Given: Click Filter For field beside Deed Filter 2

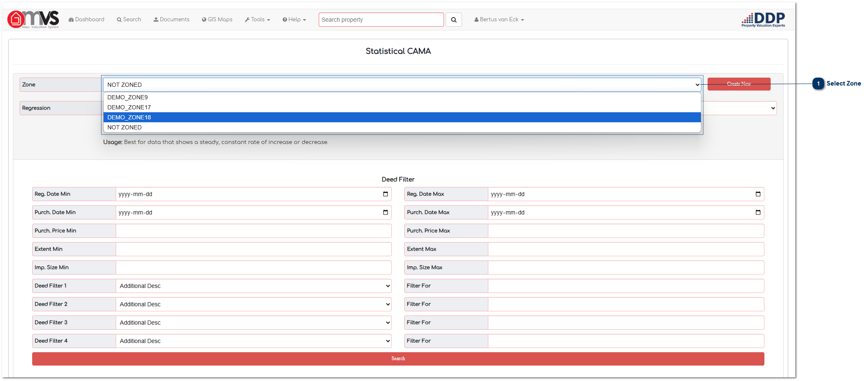Looking at the screenshot, I should click(x=626, y=304).
